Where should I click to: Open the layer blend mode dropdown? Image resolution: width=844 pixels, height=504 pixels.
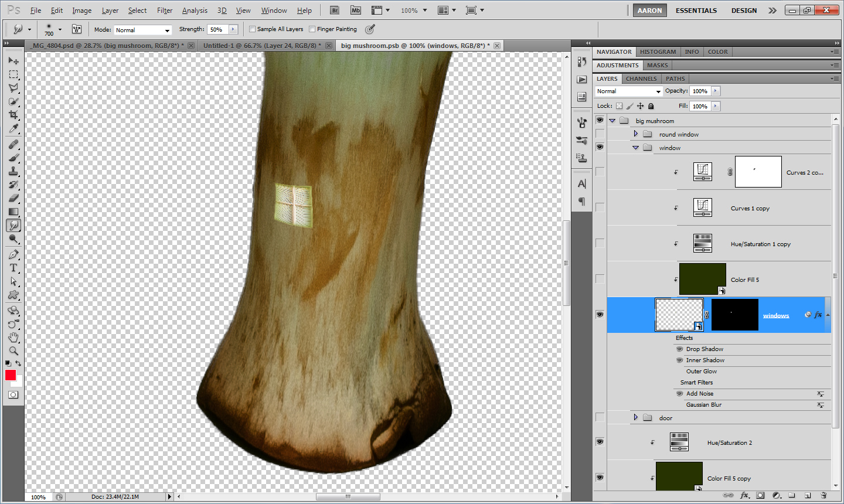(x=628, y=91)
